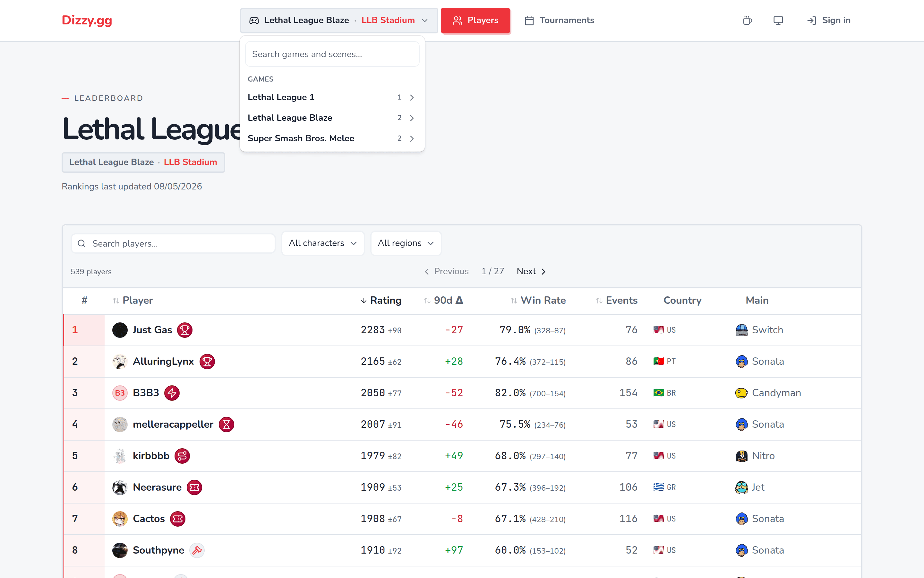Click Switch character icon in Just Gas row
Image resolution: width=924 pixels, height=578 pixels.
click(741, 330)
